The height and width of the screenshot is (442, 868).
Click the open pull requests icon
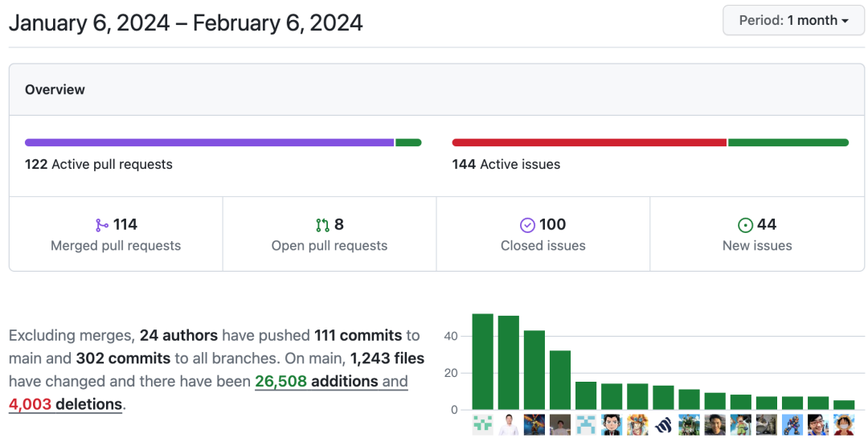(322, 225)
